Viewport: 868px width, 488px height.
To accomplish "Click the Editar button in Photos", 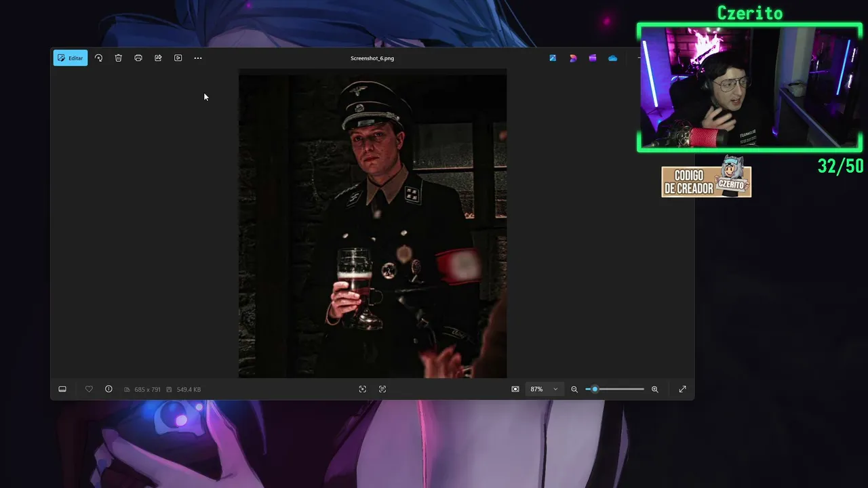I will click(71, 58).
